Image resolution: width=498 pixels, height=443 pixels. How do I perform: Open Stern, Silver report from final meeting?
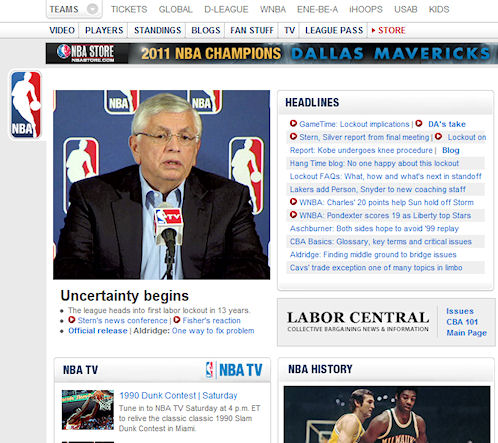tap(364, 137)
